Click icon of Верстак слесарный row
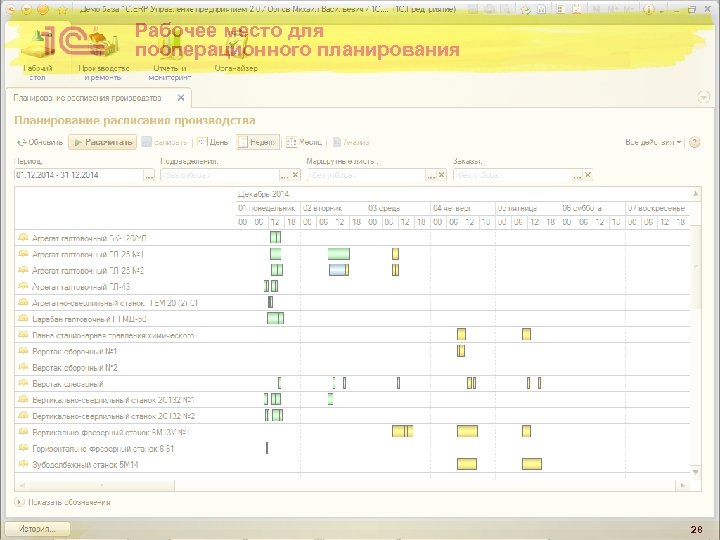This screenshot has width=720, height=540. (x=23, y=383)
